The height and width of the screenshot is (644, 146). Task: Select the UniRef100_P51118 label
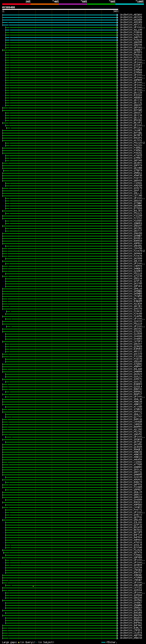(131, 273)
